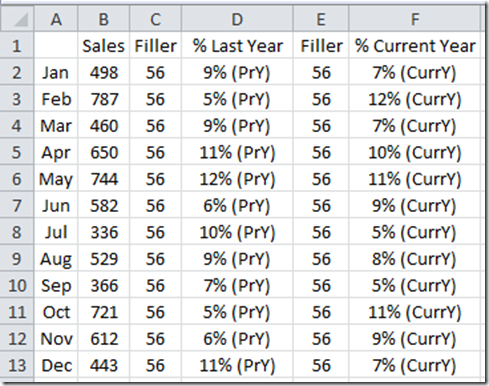
Task: Select column F header
Action: click(x=415, y=19)
